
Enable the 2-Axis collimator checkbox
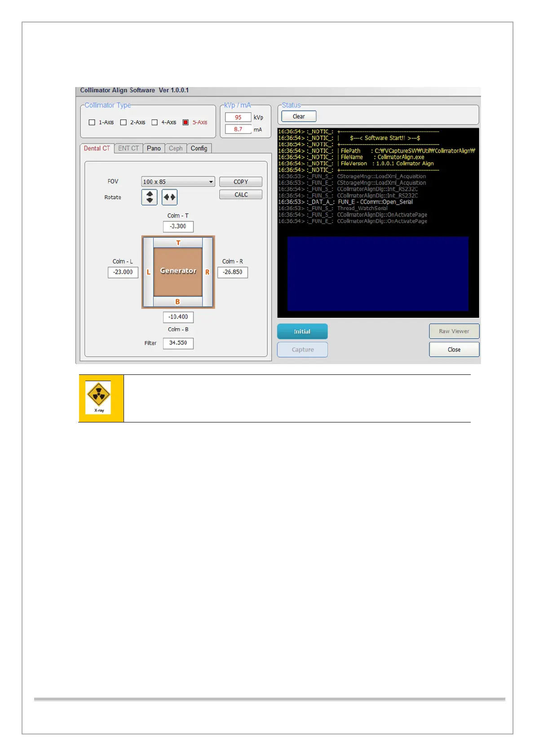pos(124,122)
